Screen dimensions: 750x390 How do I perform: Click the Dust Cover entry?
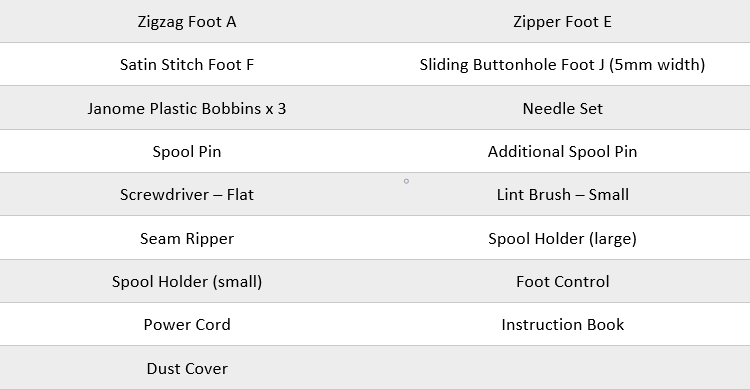tap(187, 369)
